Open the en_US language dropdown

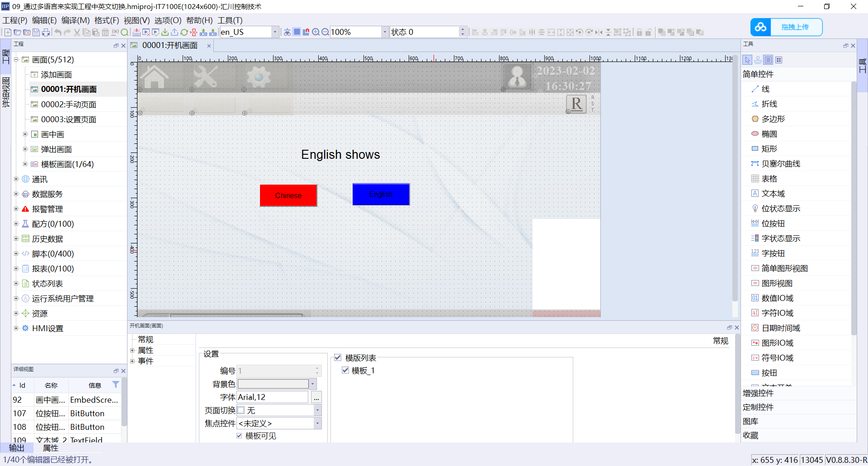tap(274, 32)
